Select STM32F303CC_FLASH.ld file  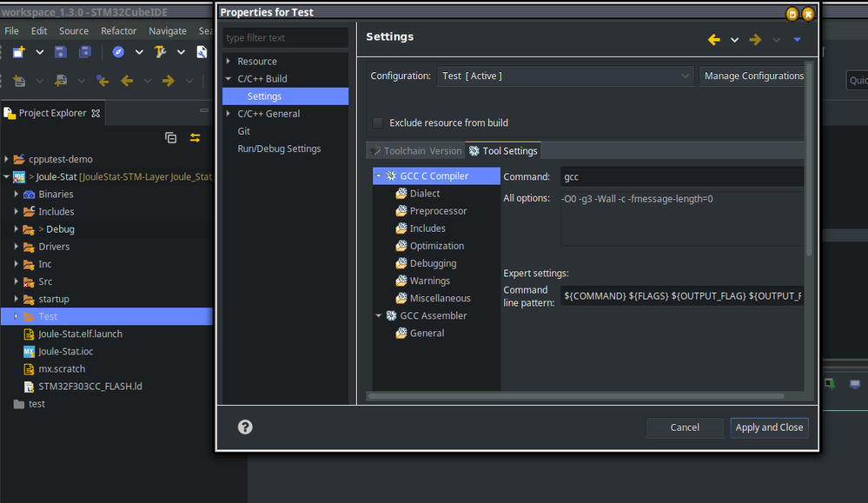tap(89, 387)
